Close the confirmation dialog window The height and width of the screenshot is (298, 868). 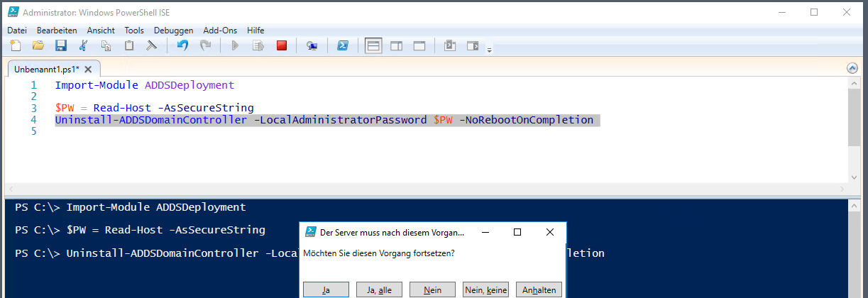(550, 232)
